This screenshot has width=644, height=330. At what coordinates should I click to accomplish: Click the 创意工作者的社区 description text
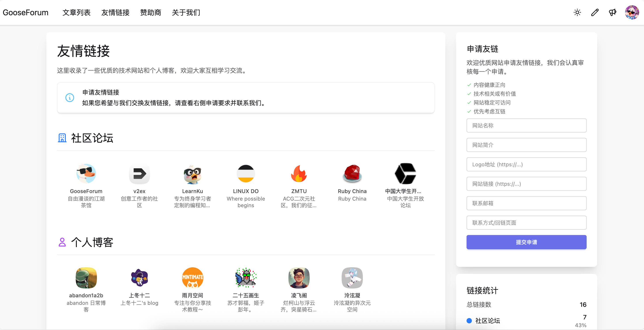click(139, 202)
